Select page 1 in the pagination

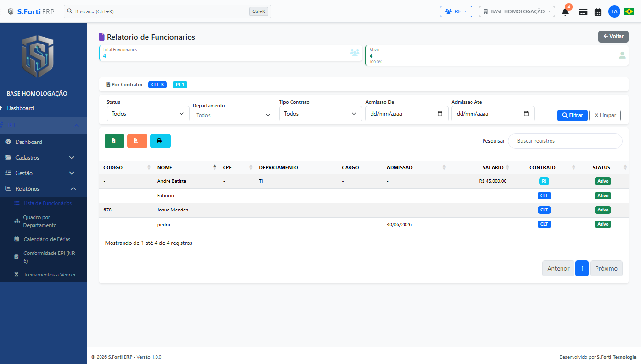[582, 268]
